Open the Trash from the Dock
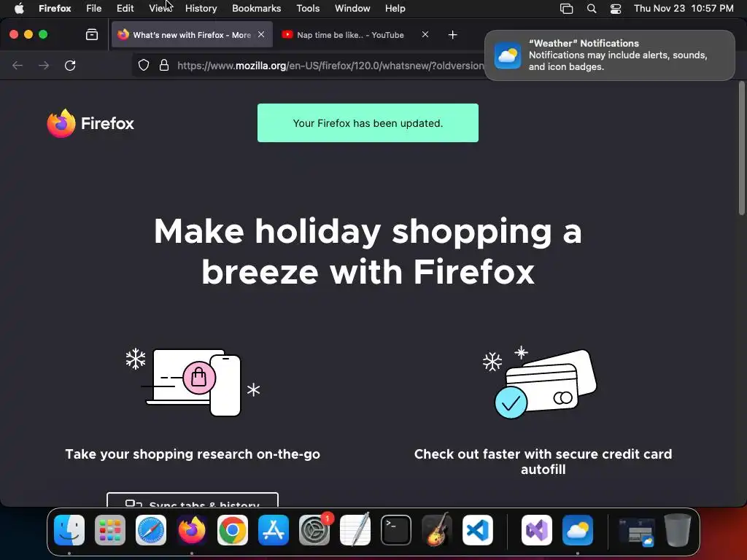The width and height of the screenshot is (747, 560). coord(678,530)
